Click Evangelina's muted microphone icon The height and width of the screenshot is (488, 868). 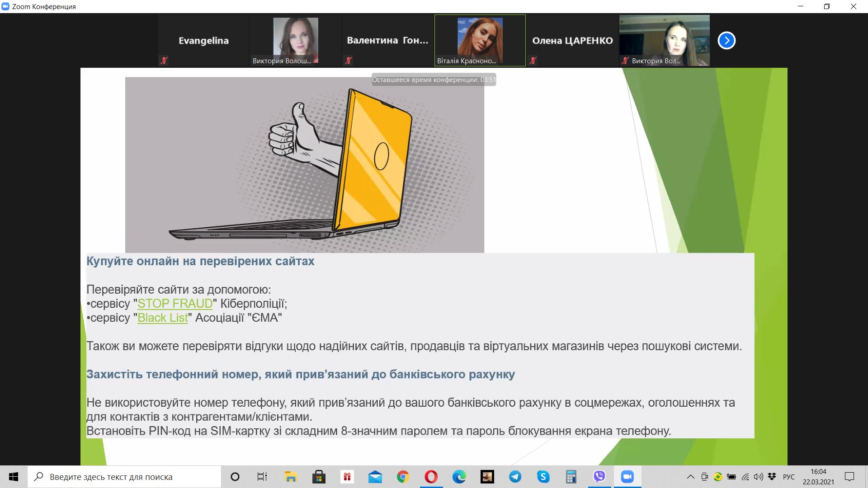164,60
